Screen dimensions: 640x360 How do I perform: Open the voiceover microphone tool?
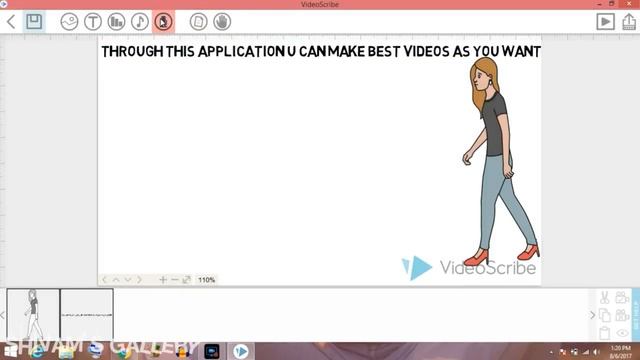pyautogui.click(x=163, y=22)
